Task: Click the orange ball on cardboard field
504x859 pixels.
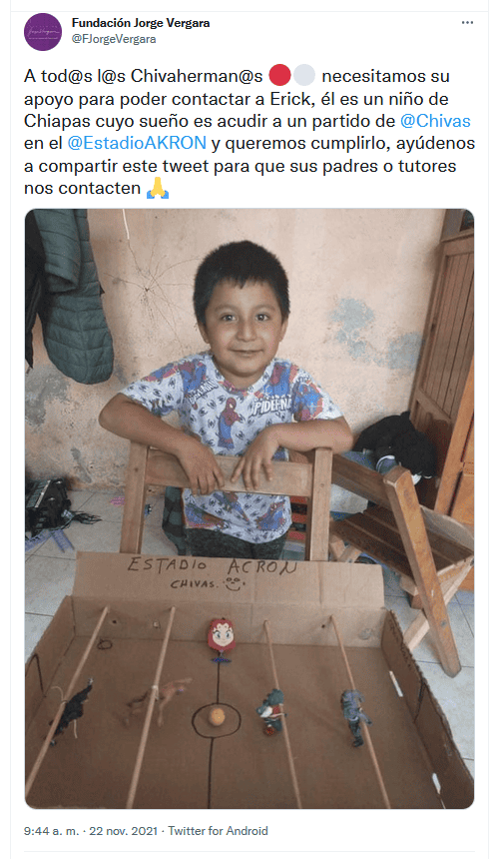Action: coord(218,716)
